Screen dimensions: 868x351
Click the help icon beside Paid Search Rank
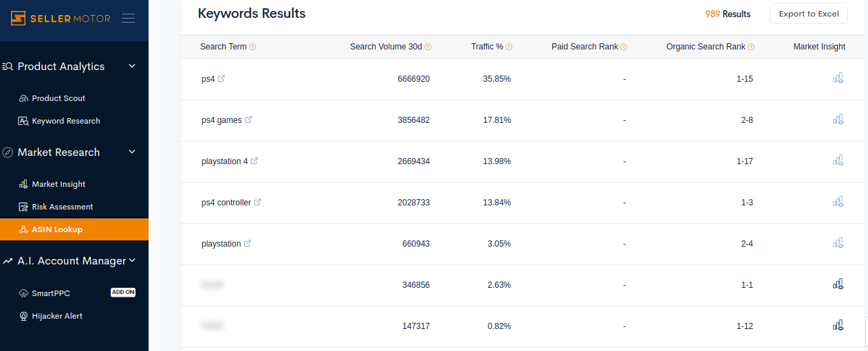click(x=624, y=47)
